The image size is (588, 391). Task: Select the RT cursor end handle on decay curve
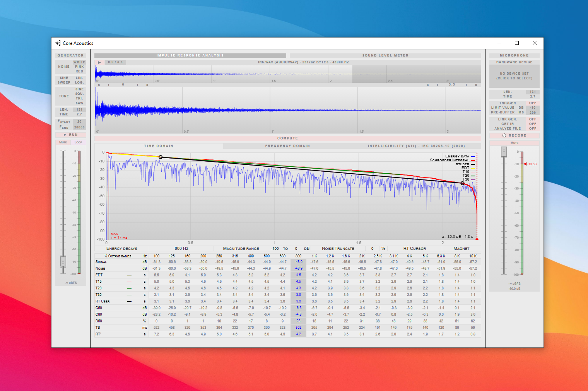(x=462, y=183)
